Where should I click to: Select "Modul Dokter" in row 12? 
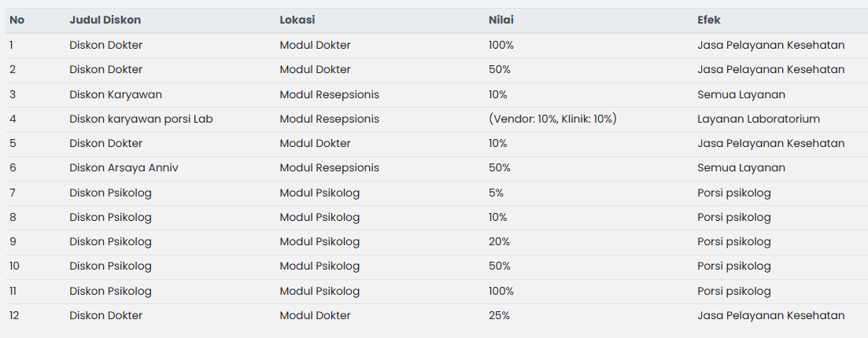click(315, 315)
